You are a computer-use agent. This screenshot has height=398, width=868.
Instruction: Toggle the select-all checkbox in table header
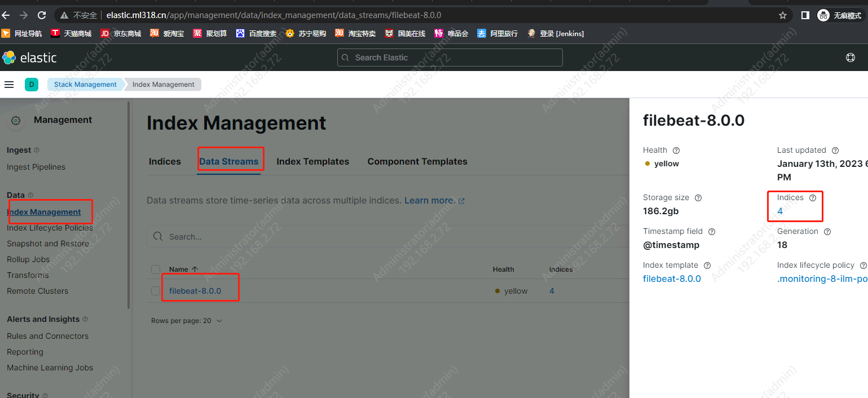coord(156,269)
